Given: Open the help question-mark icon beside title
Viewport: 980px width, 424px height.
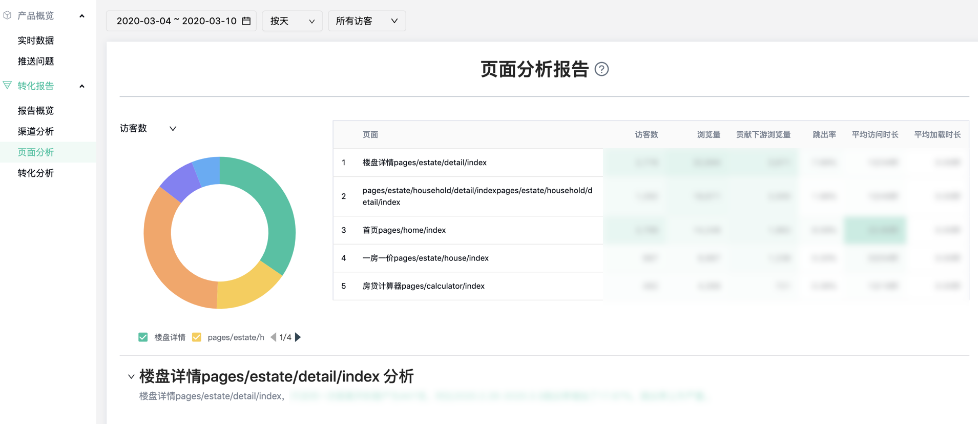Looking at the screenshot, I should click(601, 69).
